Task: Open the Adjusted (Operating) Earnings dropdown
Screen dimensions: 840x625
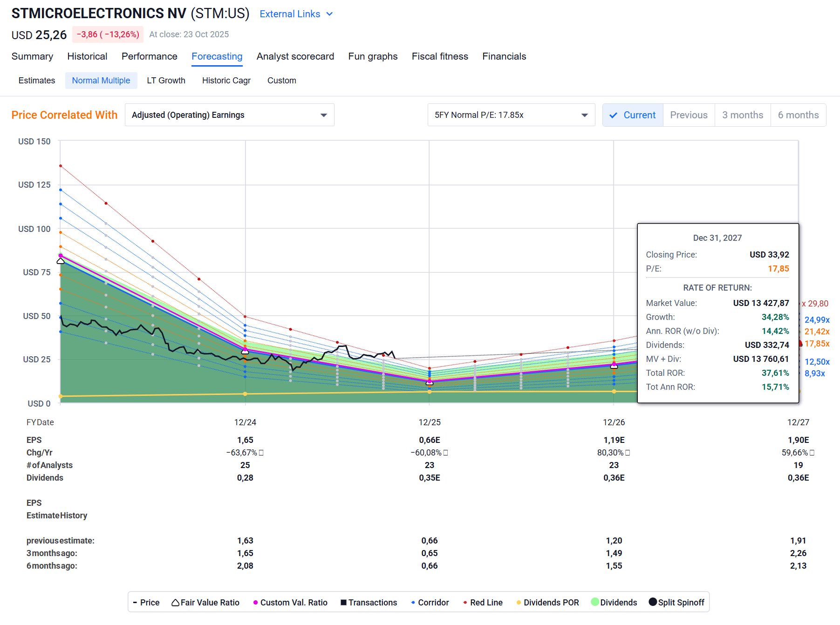Action: point(230,115)
